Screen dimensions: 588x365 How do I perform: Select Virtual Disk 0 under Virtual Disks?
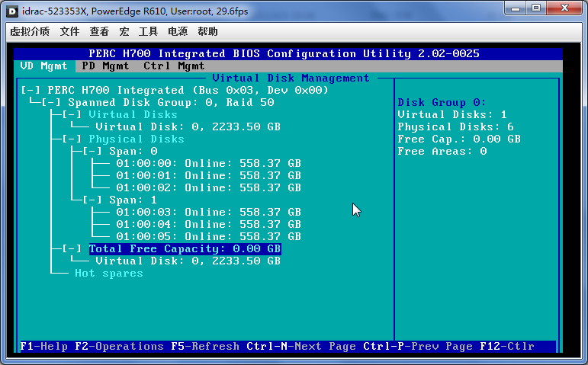tap(188, 127)
